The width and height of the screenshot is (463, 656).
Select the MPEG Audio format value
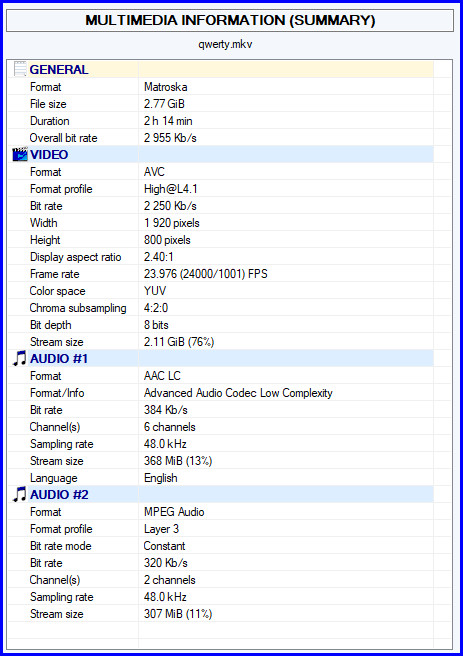pyautogui.click(x=174, y=512)
